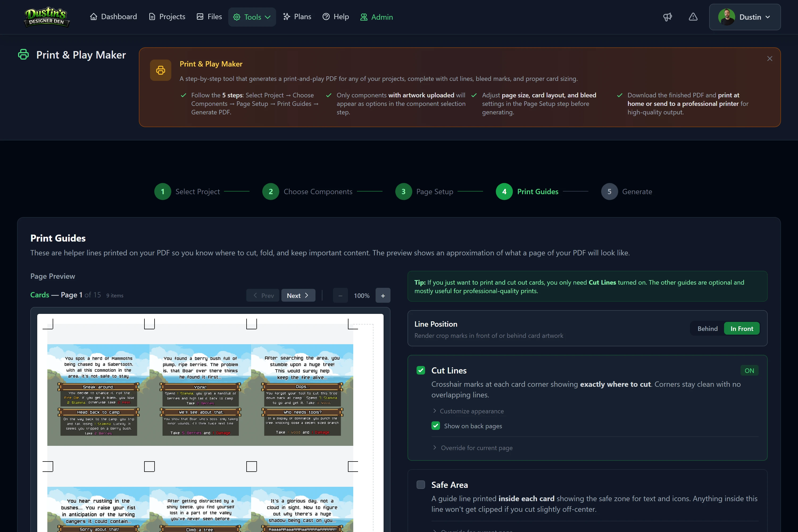Toggle Show on back pages checkbox
This screenshot has height=532, width=798.
[436, 426]
